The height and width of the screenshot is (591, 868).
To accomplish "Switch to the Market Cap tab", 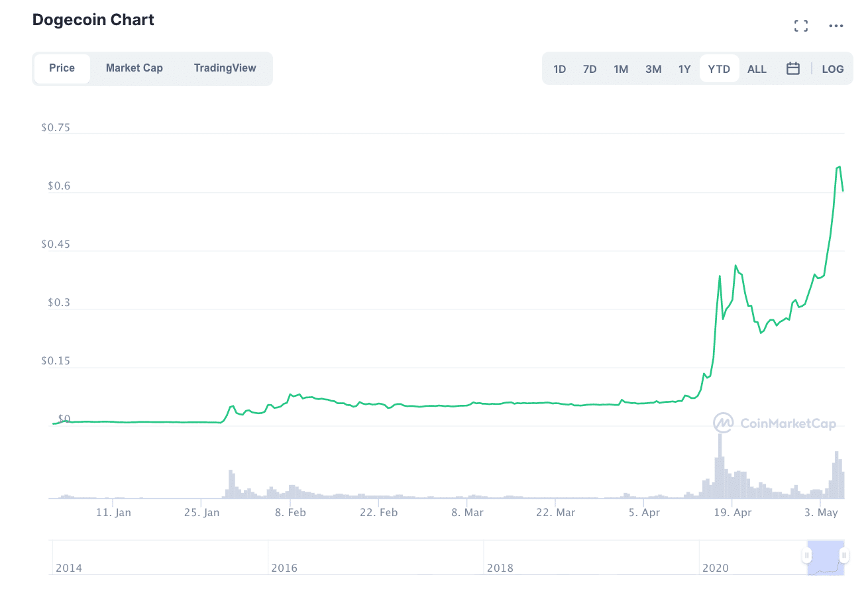I will coord(134,68).
